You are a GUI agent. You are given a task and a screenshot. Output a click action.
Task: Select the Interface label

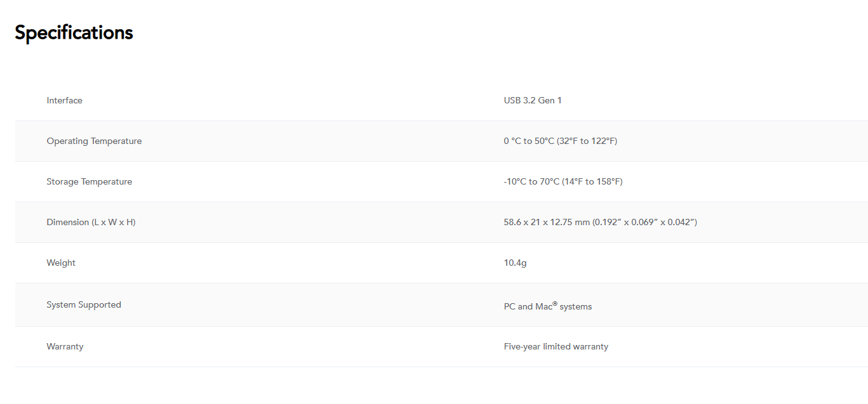[x=64, y=100]
